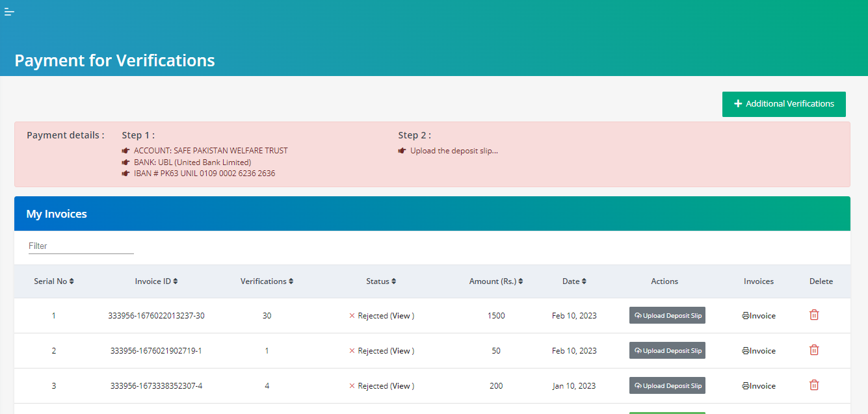Image resolution: width=868 pixels, height=414 pixels.
Task: Sort the table by Invoice ID
Action: coord(157,281)
